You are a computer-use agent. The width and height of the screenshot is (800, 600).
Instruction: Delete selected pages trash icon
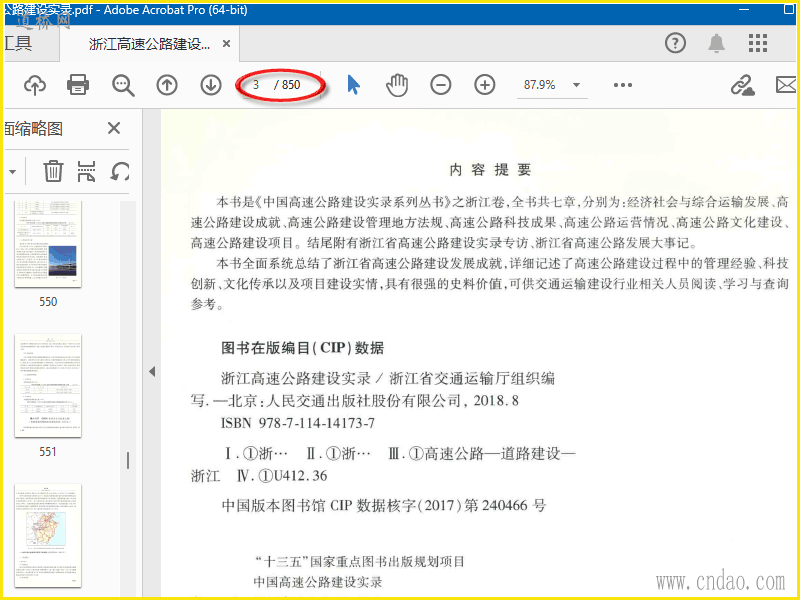click(53, 171)
